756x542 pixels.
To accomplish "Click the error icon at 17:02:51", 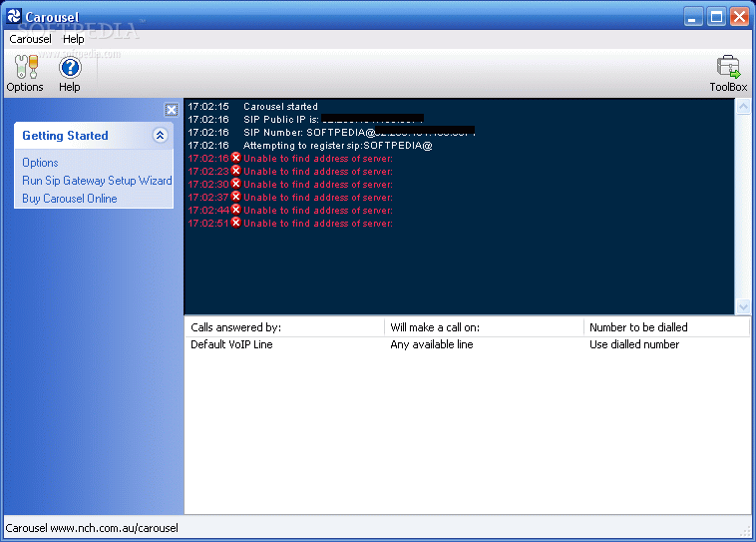I will point(235,223).
